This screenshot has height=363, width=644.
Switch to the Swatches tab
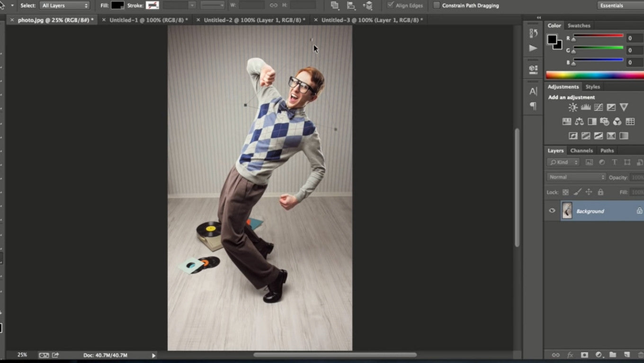[x=579, y=26]
